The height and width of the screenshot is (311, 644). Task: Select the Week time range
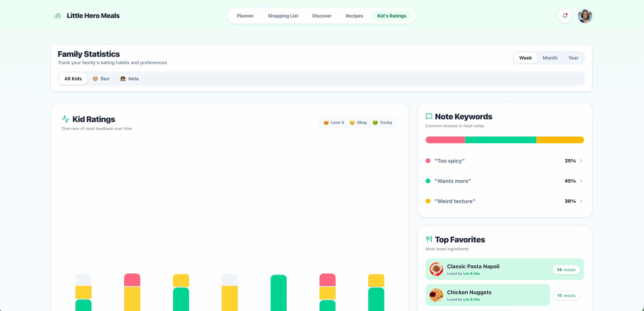[x=525, y=58]
